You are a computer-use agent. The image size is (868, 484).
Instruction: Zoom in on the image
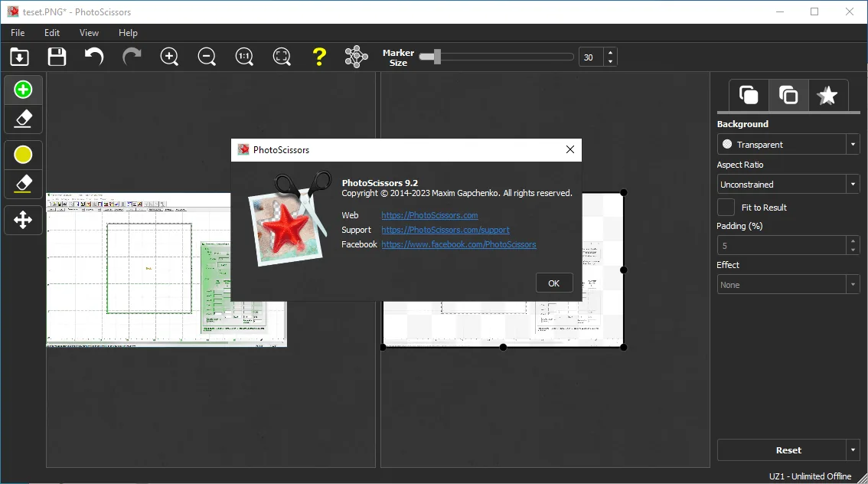click(x=169, y=57)
